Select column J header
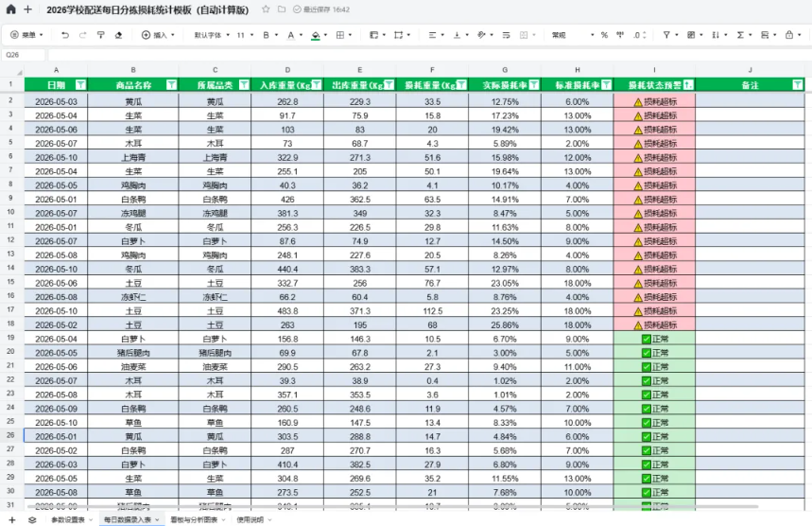The width and height of the screenshot is (812, 526). click(x=750, y=70)
